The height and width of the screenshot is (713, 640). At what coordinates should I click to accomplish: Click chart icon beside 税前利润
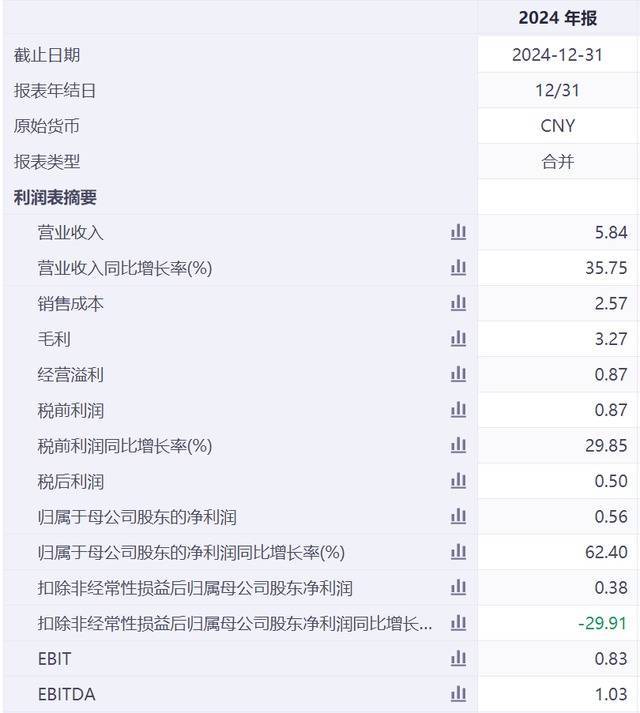[x=458, y=410]
